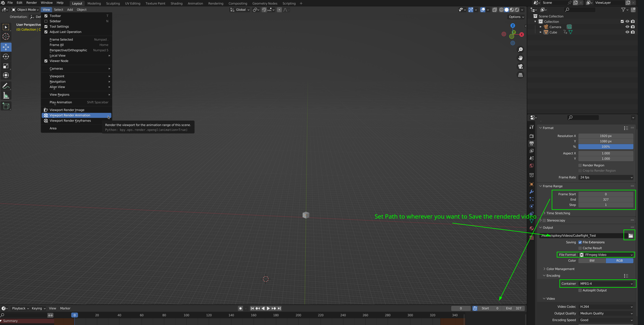Switch to camera view using camera icon
This screenshot has width=644, height=325.
pyautogui.click(x=520, y=67)
